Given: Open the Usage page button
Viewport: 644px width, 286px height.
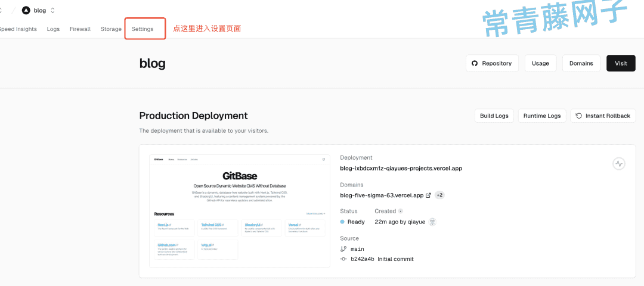Looking at the screenshot, I should 540,63.
